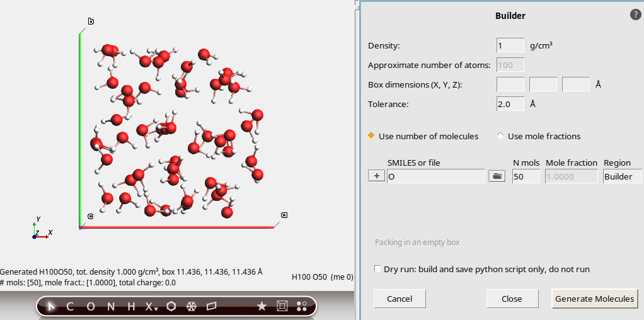644x320 pixels.
Task: Click the Density input field
Action: pos(510,45)
